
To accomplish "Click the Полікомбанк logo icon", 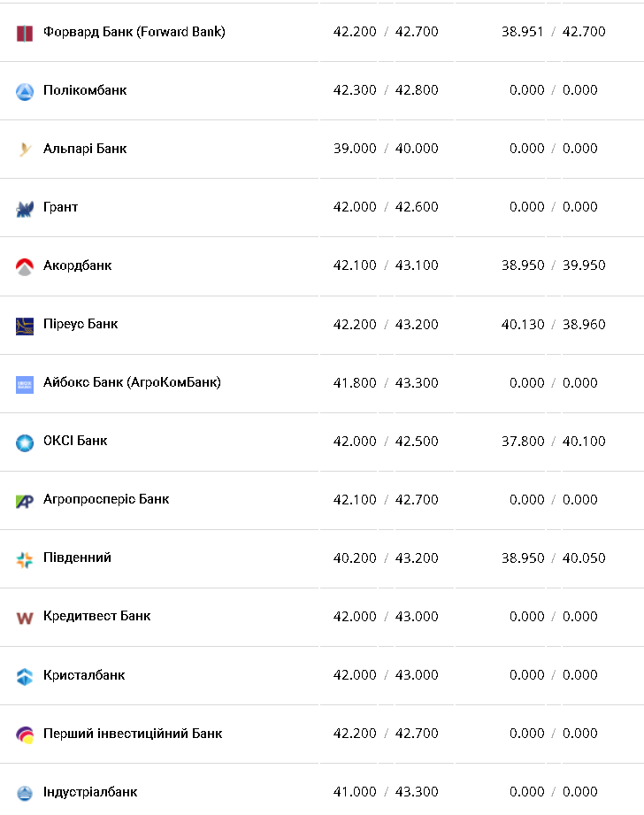I will click(x=25, y=91).
